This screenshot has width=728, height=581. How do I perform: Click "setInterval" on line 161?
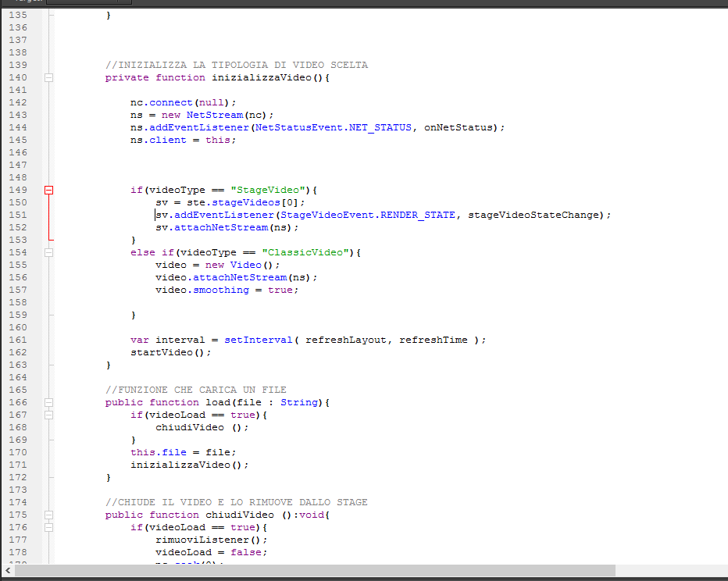259,340
